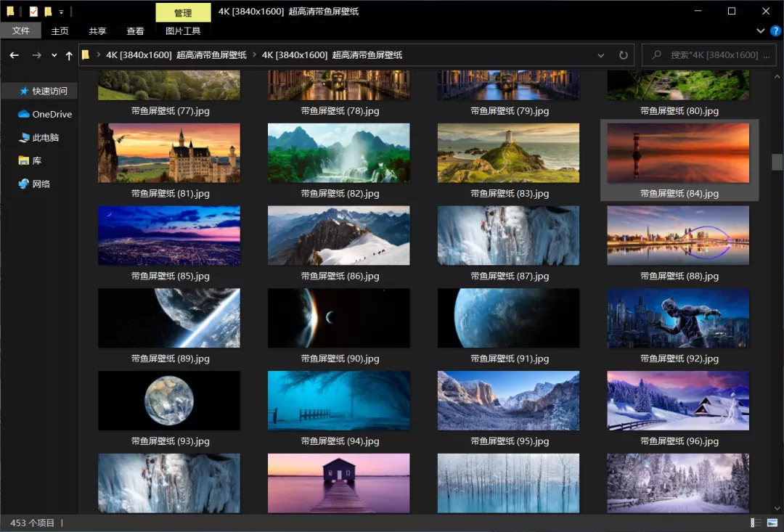The image size is (784, 532).
Task: Switch to details list view in status bar
Action: [x=756, y=523]
